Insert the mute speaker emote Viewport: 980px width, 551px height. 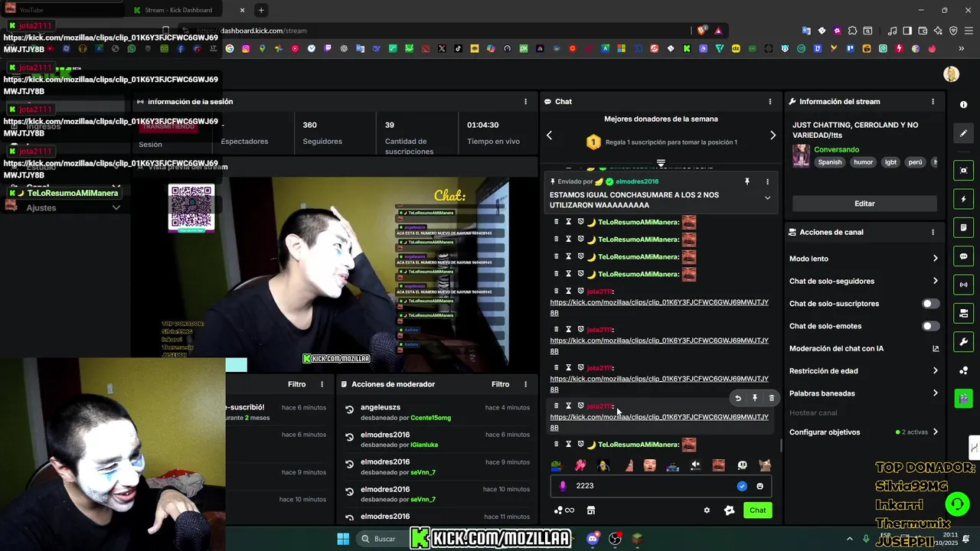pos(695,465)
